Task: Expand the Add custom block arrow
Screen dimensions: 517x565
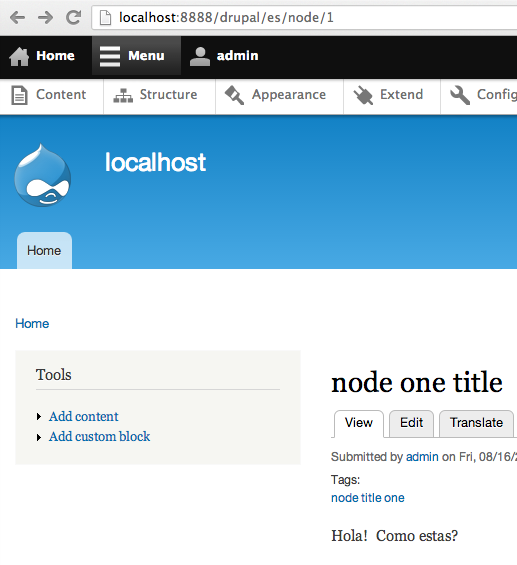Action: [39, 437]
